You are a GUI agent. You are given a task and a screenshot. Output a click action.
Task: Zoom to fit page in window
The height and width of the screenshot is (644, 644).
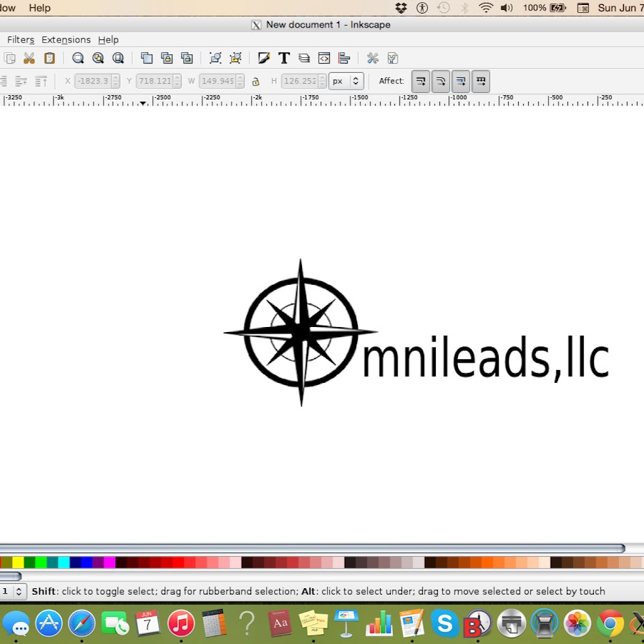[118, 58]
